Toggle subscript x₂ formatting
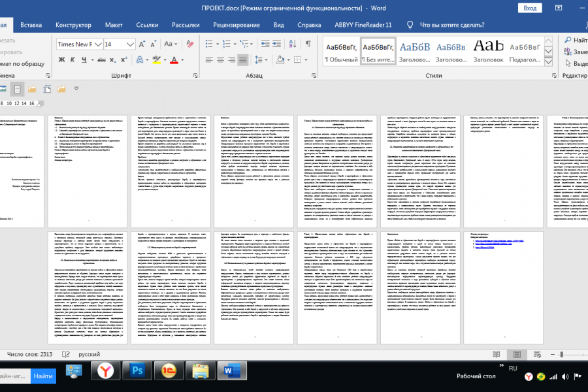Image resolution: width=588 pixels, height=392 pixels. [113, 59]
